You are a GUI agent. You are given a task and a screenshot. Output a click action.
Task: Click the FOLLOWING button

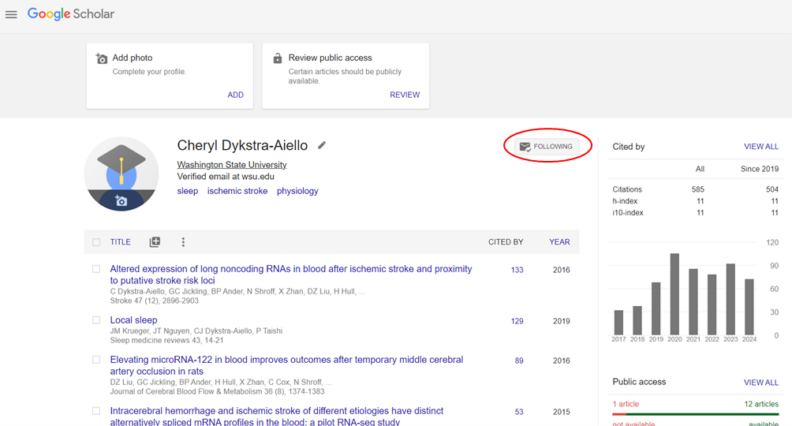click(x=547, y=147)
